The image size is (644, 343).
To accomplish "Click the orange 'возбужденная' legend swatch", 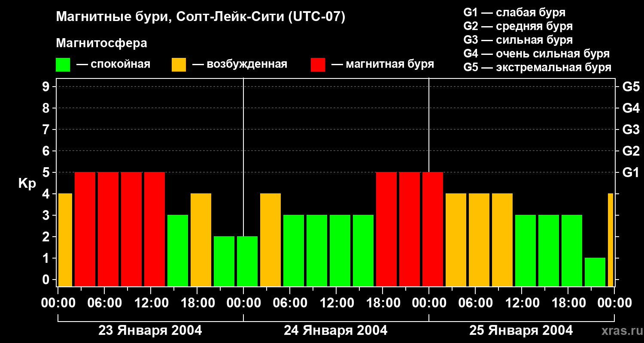I will (x=179, y=65).
